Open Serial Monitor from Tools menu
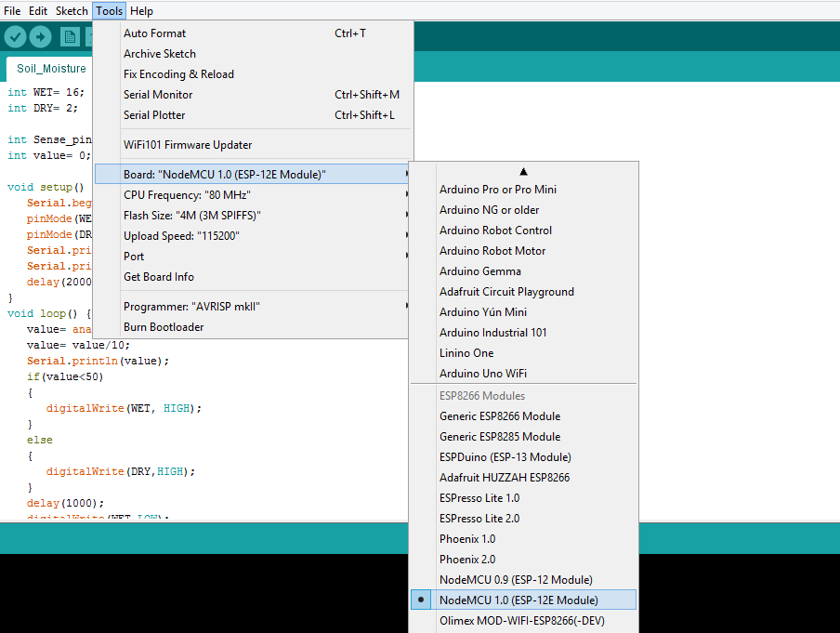Screen dimensions: 840x633 [x=158, y=95]
